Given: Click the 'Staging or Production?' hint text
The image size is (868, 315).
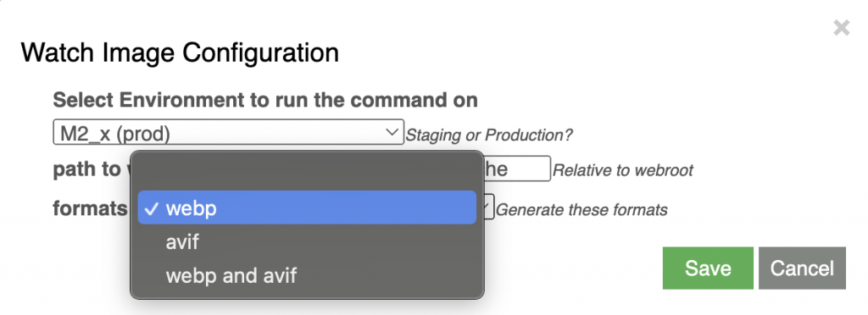Looking at the screenshot, I should pyautogui.click(x=489, y=135).
